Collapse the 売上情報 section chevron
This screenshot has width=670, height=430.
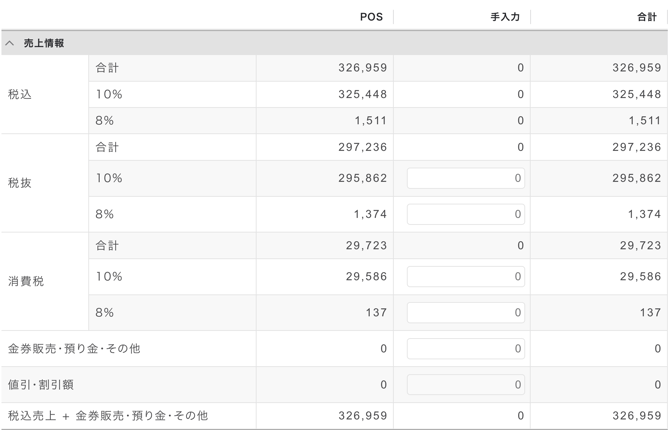pos(10,44)
